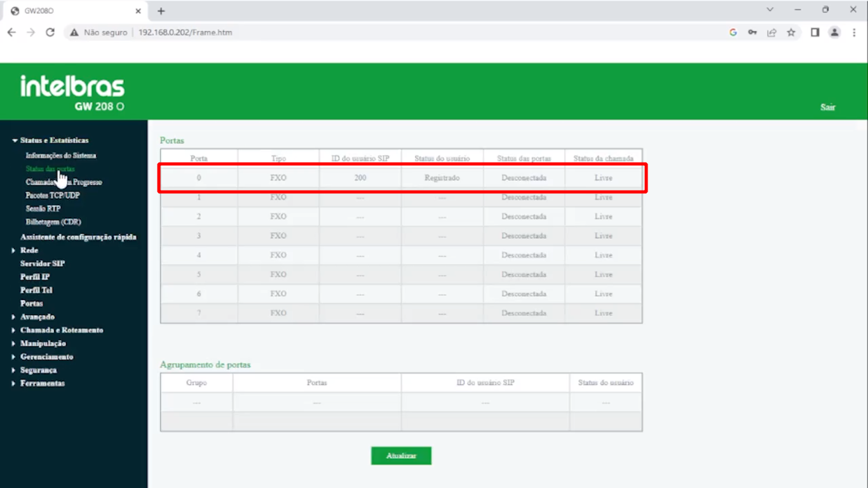Screen dimensions: 868x488
Task: Reload the page with the refresh icon
Action: tap(50, 32)
